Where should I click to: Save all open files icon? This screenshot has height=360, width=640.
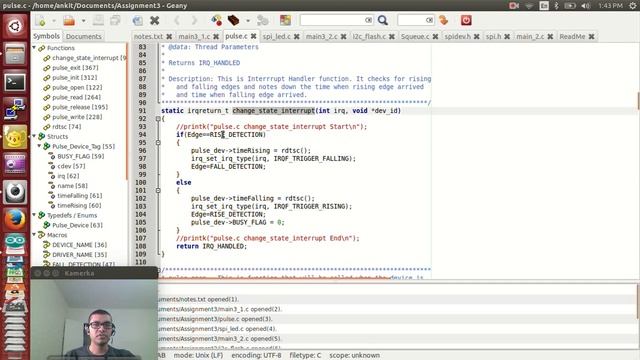(116, 20)
